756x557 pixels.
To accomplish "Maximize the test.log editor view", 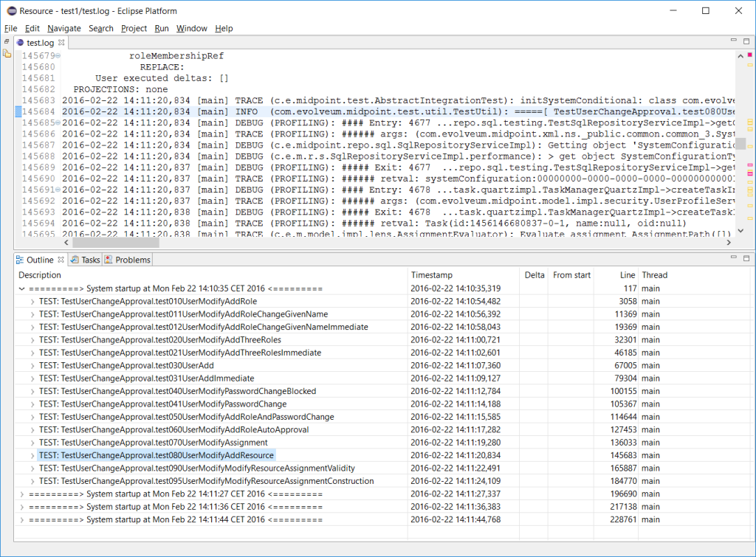I will (746, 41).
